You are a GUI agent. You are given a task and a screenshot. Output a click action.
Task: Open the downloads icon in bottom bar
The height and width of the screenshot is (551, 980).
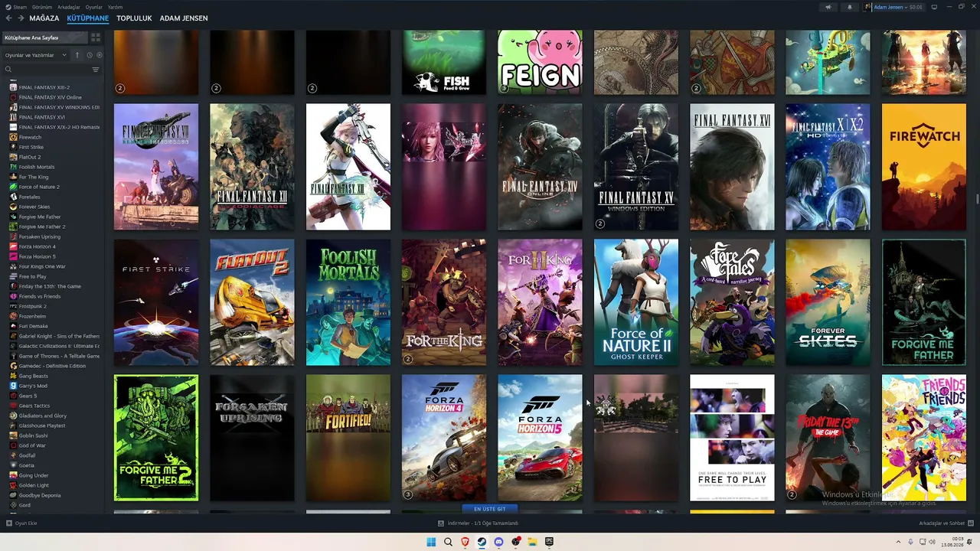pos(441,523)
